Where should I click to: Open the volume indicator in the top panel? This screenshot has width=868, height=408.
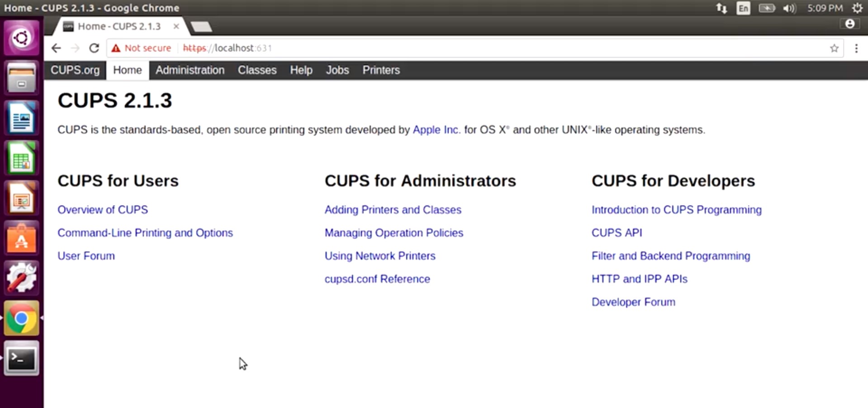(789, 8)
